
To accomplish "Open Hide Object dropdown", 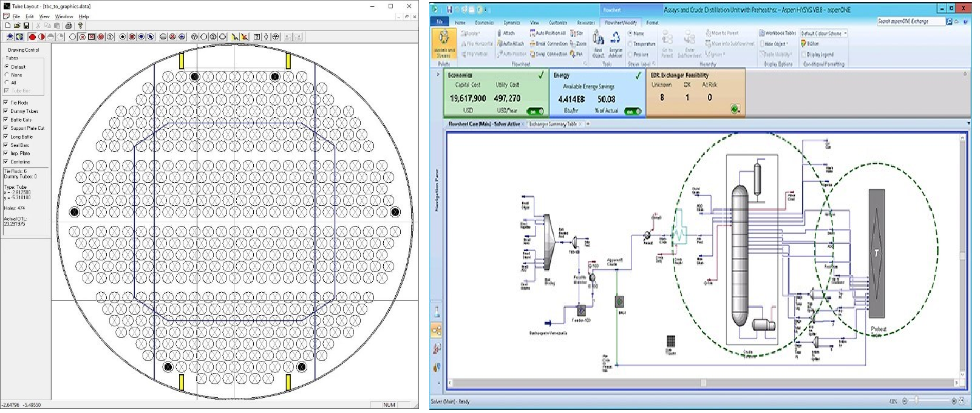I will (x=775, y=44).
